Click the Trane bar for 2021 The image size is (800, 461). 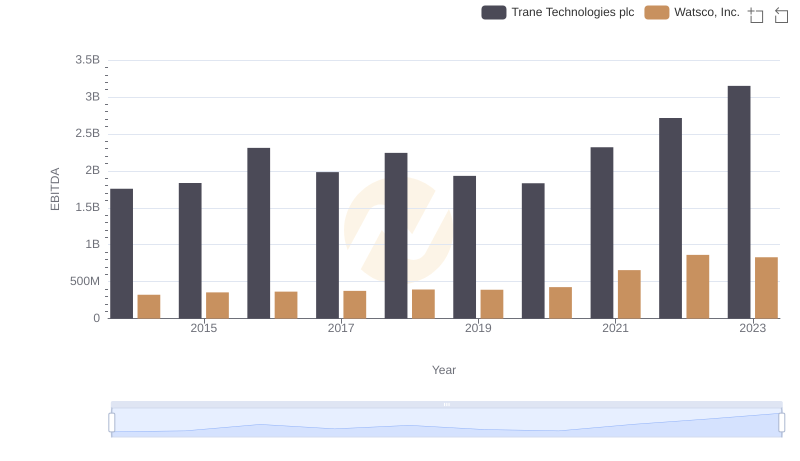(602, 233)
